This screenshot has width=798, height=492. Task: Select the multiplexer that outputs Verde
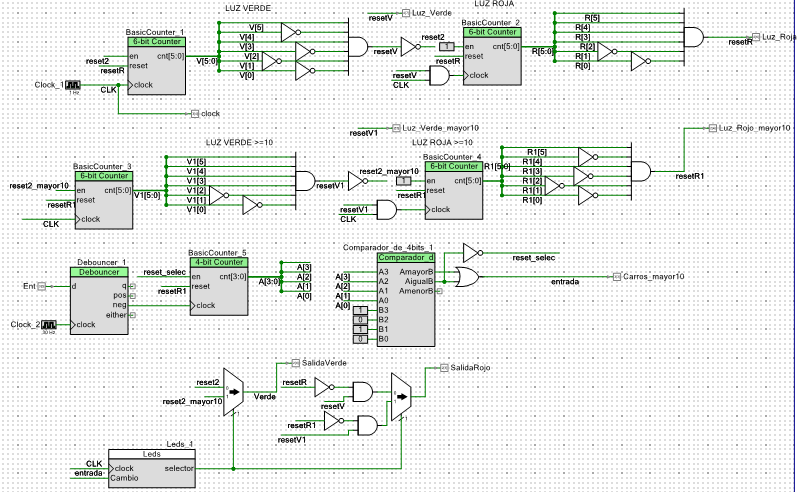pos(235,393)
